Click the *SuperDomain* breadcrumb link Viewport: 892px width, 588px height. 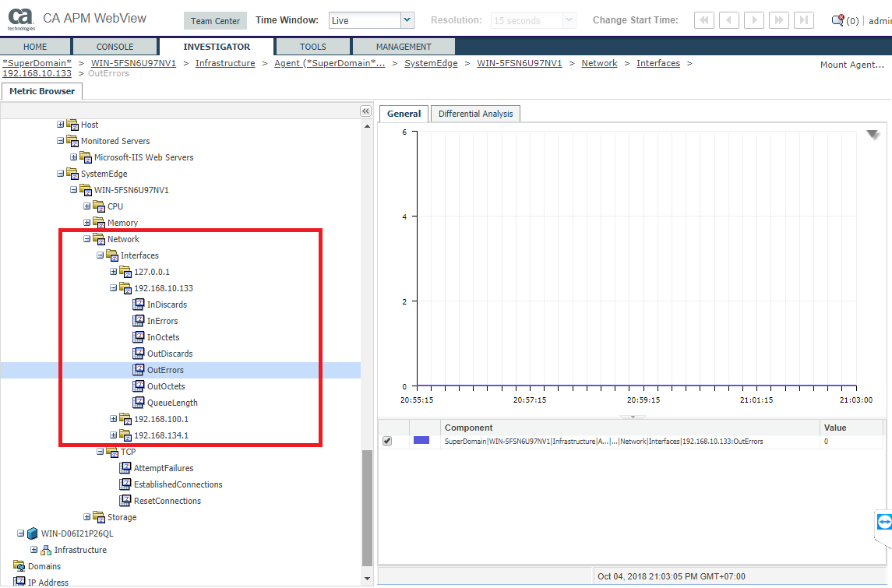point(37,63)
